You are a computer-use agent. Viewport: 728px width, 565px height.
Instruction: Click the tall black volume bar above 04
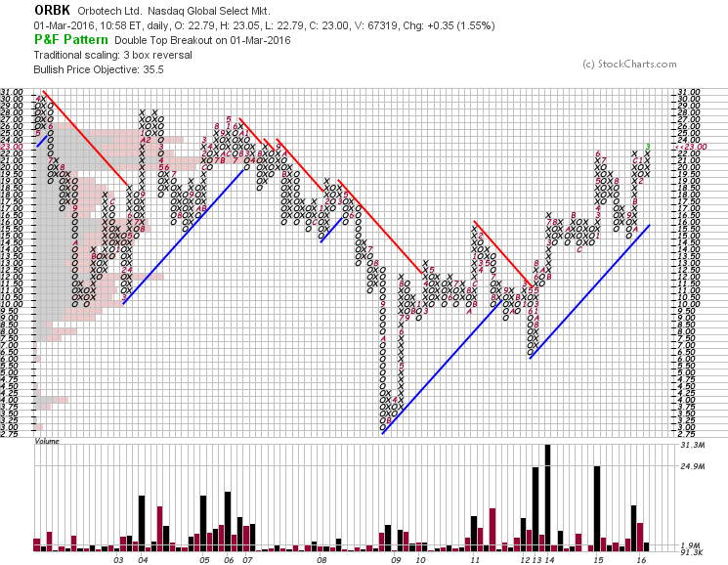tap(142, 523)
